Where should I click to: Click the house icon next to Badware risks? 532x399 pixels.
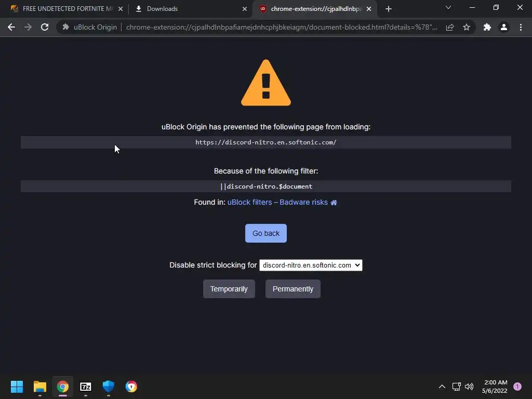(334, 203)
